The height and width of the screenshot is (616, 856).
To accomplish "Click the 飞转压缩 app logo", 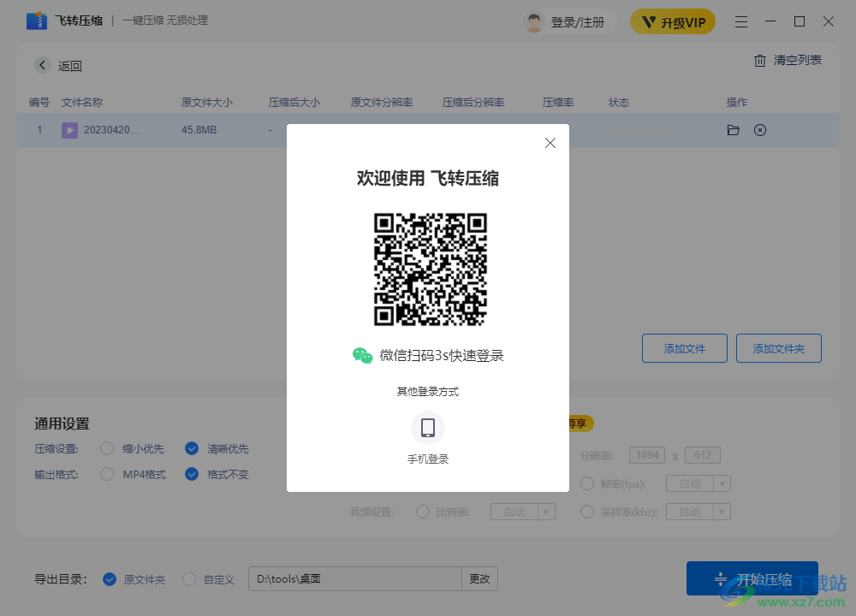I will 37,21.
